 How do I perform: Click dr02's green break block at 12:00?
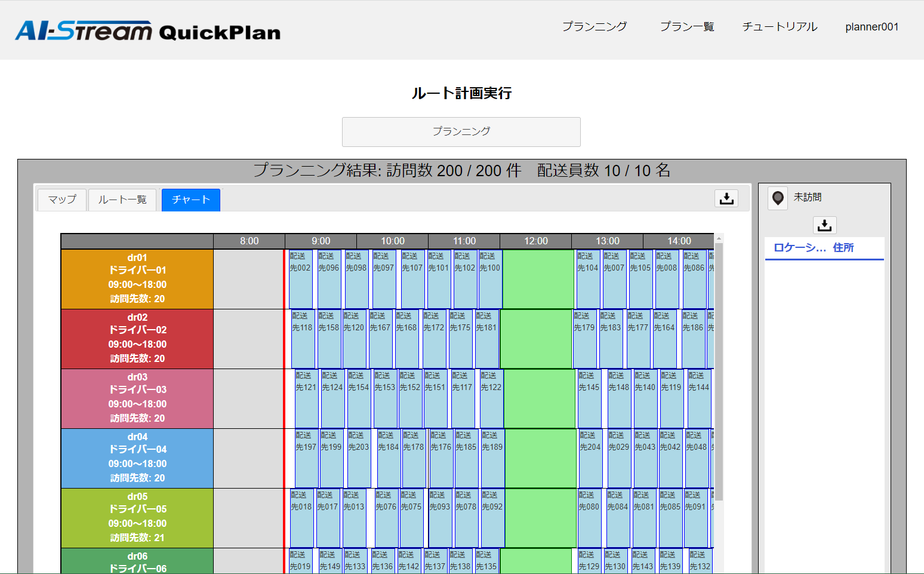point(535,339)
